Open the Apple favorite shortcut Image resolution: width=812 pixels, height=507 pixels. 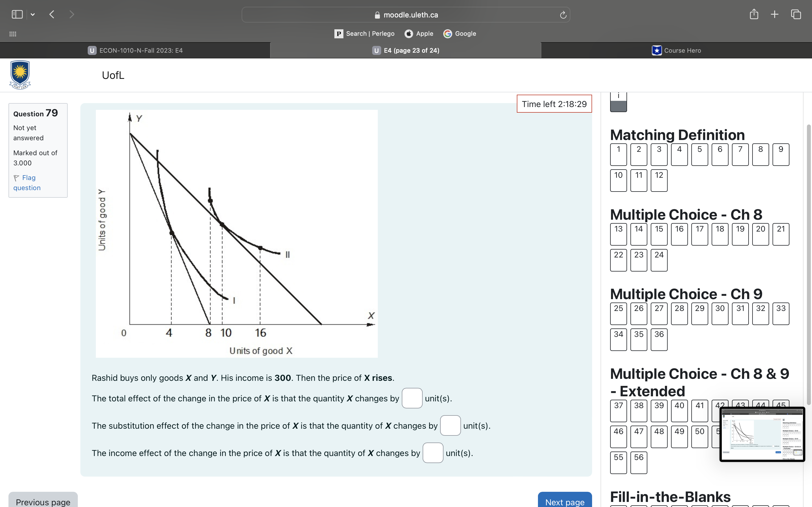[419, 34]
